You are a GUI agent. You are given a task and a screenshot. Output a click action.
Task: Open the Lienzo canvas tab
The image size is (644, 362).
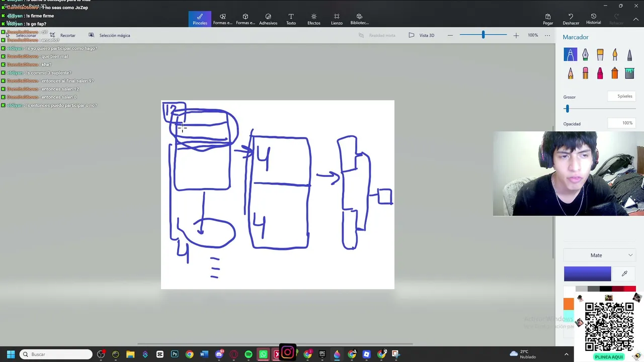pos(337,19)
